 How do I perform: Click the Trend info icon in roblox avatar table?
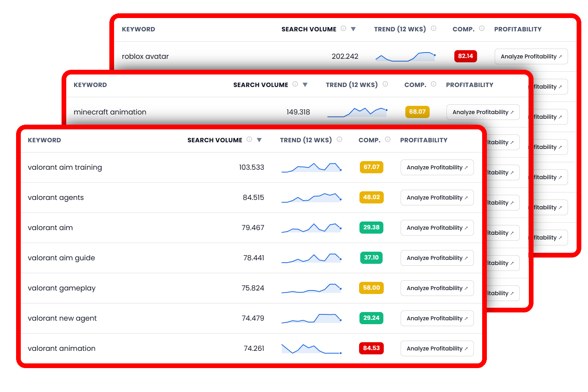[434, 28]
